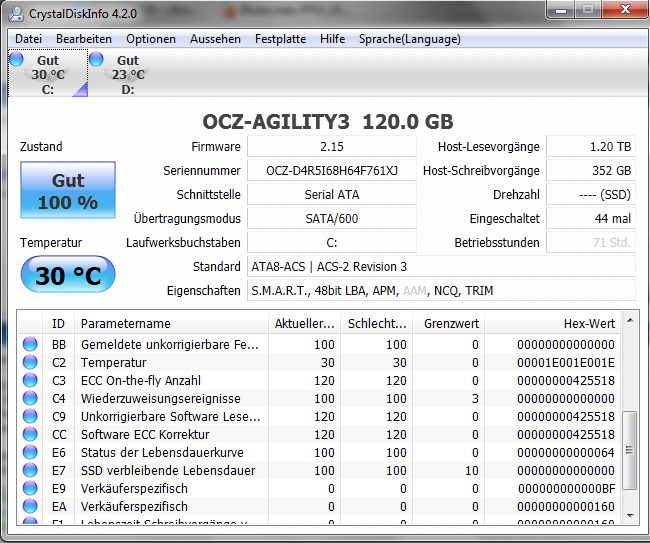The image size is (650, 543).
Task: Click the CrystalDiskInfo title bar app icon
Action: click(x=16, y=14)
